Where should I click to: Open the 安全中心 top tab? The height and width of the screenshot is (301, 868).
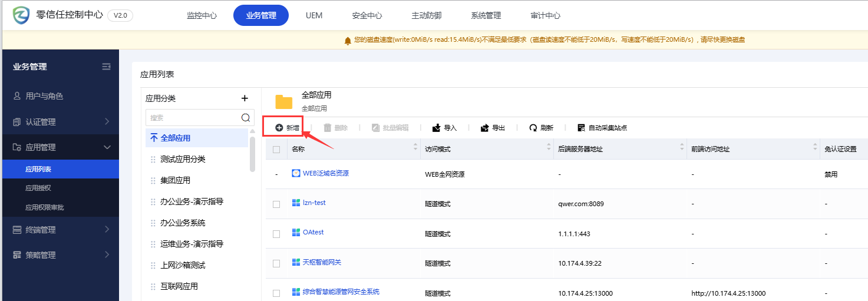coord(367,16)
